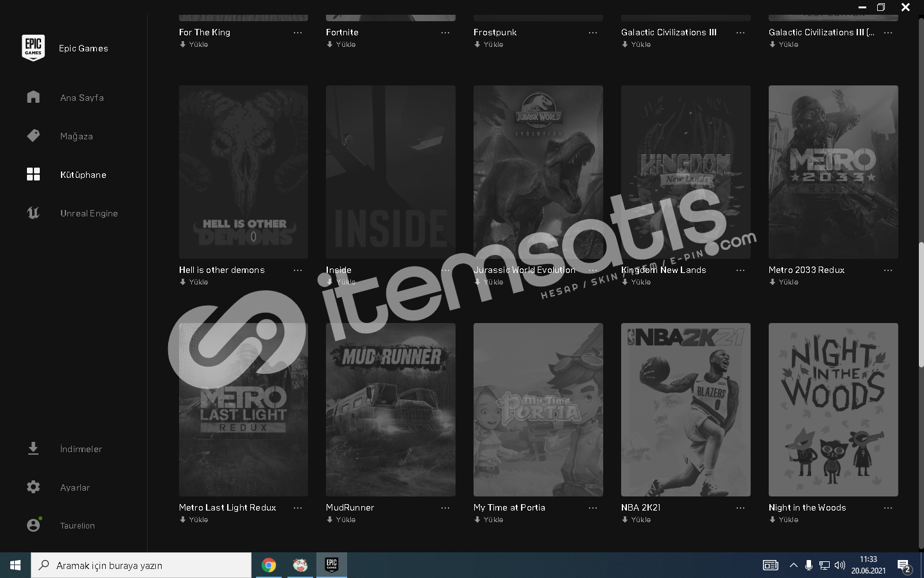The image size is (924, 578).
Task: Open the Mağaza store tag icon
Action: point(33,136)
